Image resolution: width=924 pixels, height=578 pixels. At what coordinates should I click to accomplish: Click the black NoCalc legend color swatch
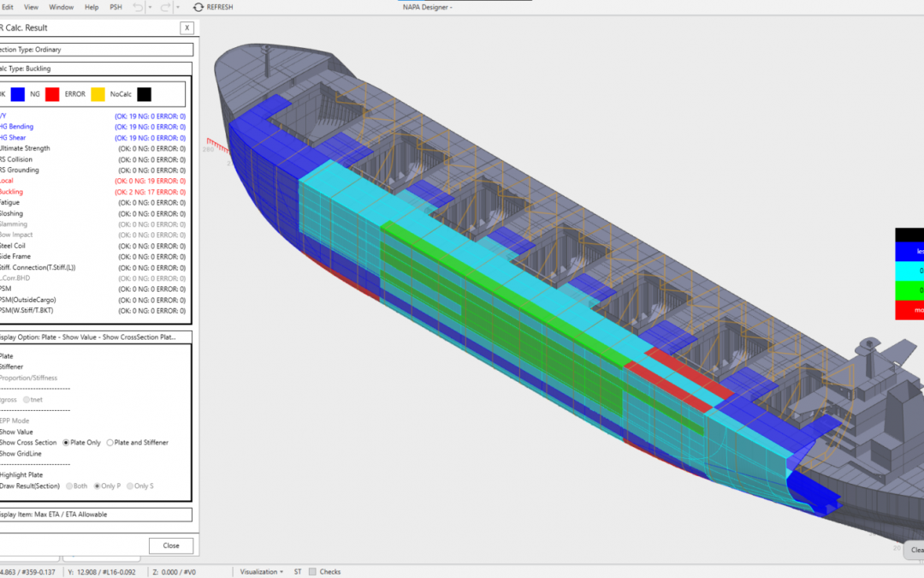click(x=144, y=94)
